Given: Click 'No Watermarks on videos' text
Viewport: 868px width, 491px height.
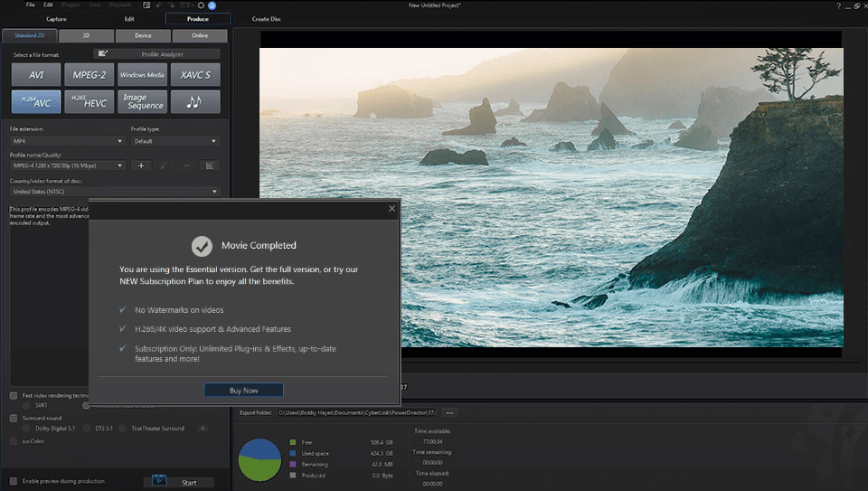Looking at the screenshot, I should 179,310.
